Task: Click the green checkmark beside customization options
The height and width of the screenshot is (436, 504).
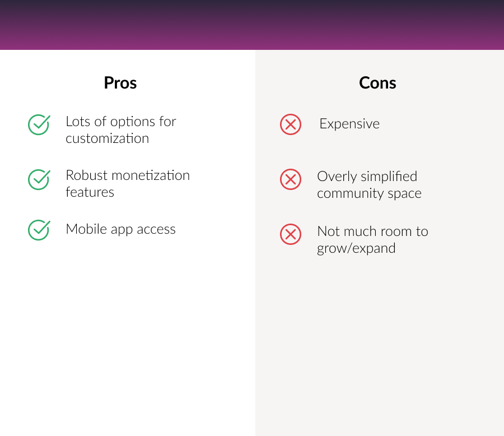Action: [39, 124]
